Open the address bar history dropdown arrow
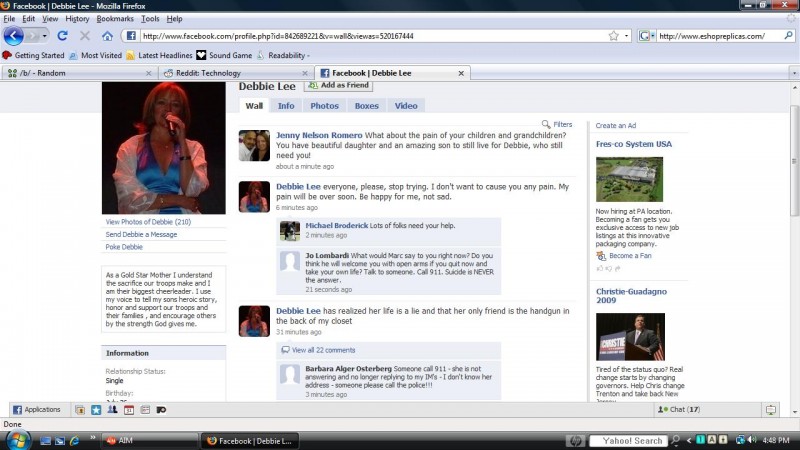 pyautogui.click(x=627, y=36)
